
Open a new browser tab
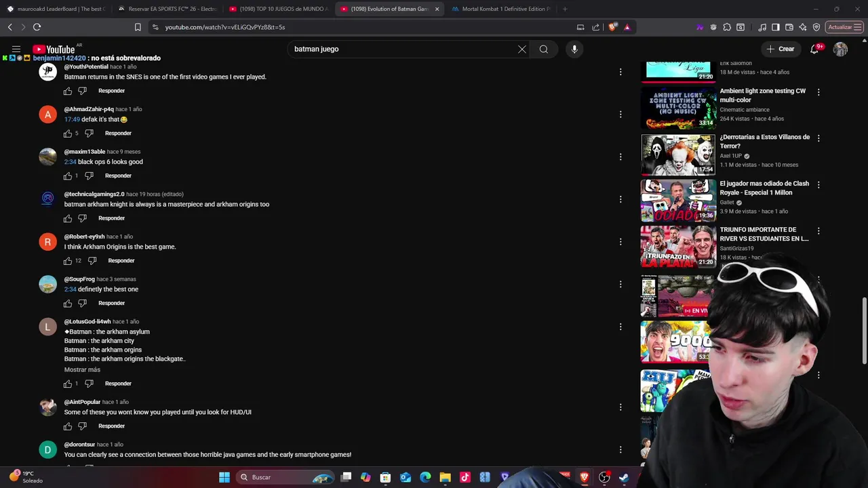click(x=565, y=9)
